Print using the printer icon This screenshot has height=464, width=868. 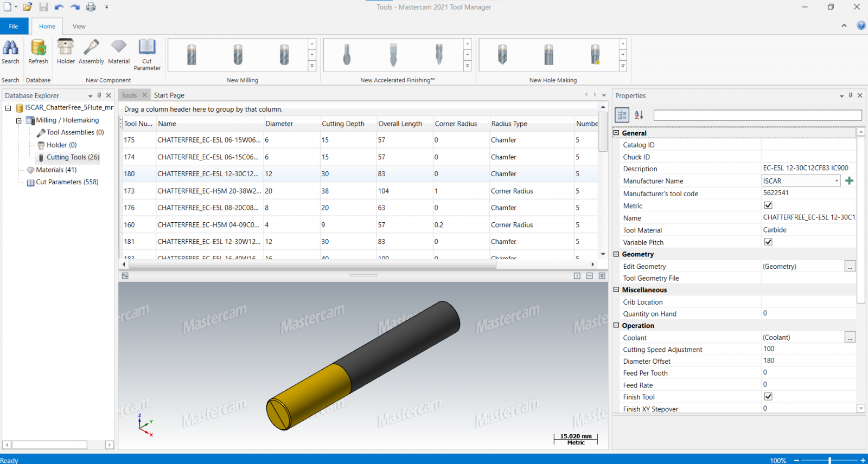(x=91, y=7)
